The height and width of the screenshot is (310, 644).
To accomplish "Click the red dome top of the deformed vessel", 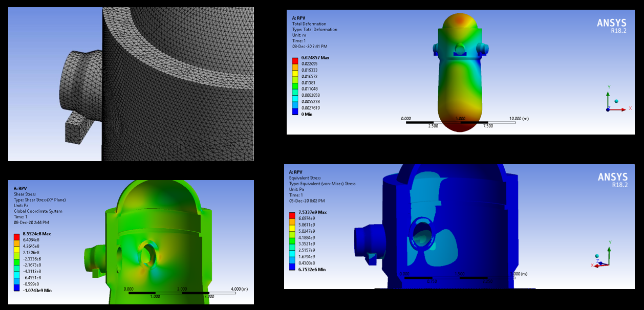I will point(460,21).
